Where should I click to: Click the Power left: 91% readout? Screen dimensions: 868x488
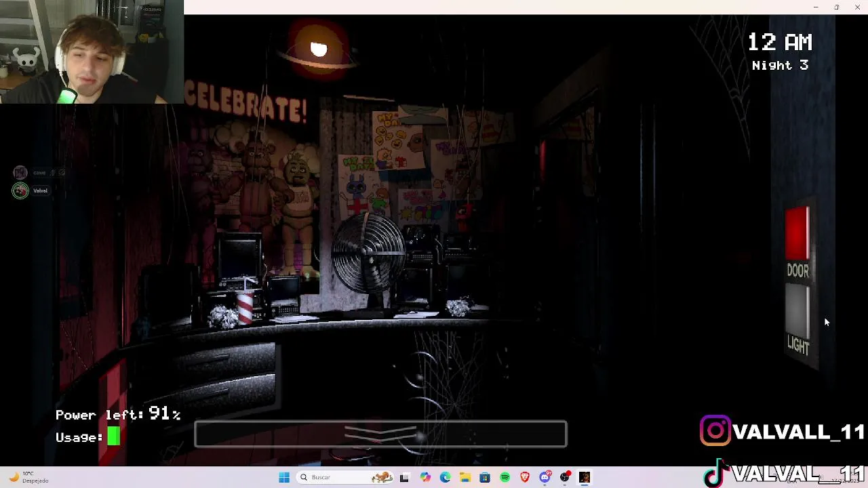click(118, 414)
